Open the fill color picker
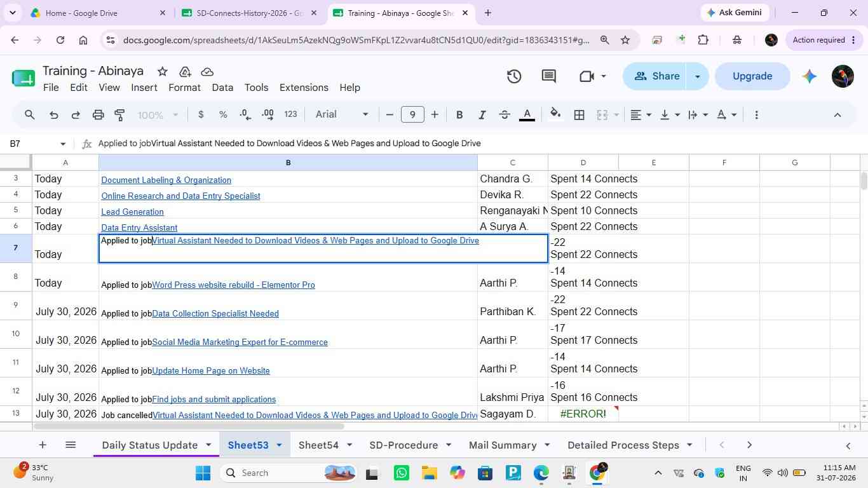868x488 pixels. (555, 115)
